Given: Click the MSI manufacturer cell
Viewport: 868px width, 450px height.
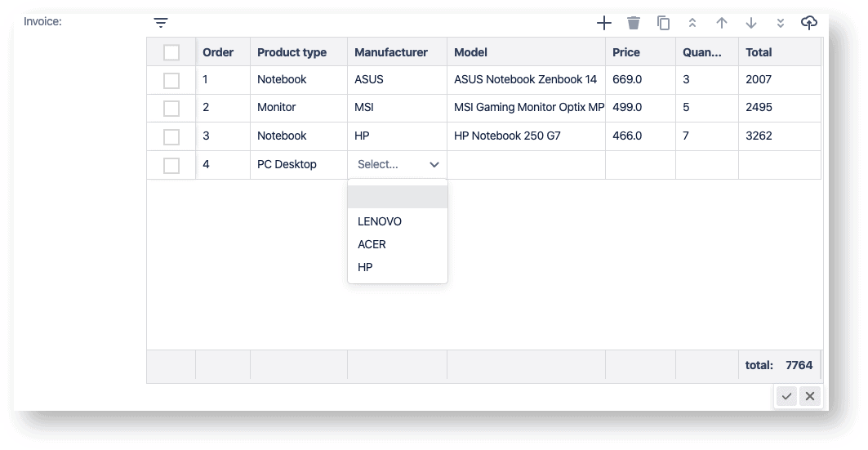Looking at the screenshot, I should click(397, 107).
